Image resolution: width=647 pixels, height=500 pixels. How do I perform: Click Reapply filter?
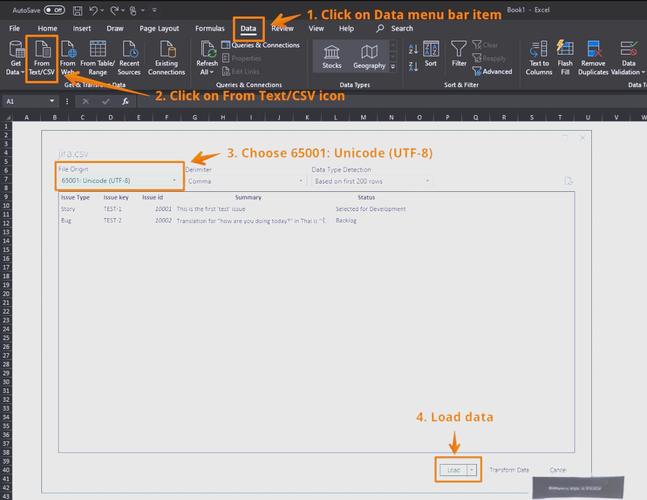[489, 58]
